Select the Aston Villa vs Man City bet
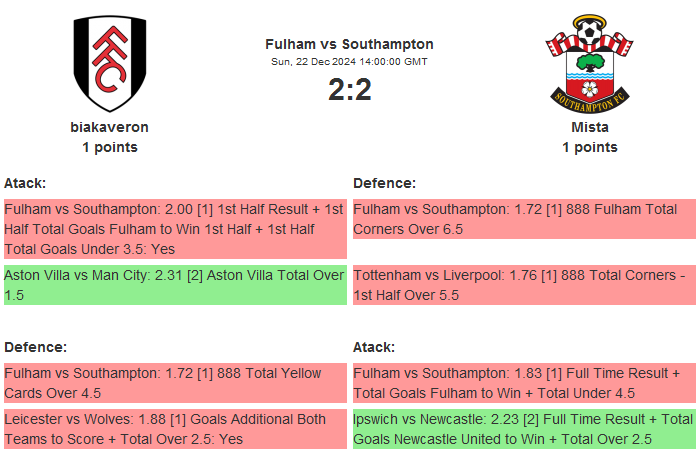The height and width of the screenshot is (460, 700). (175, 285)
